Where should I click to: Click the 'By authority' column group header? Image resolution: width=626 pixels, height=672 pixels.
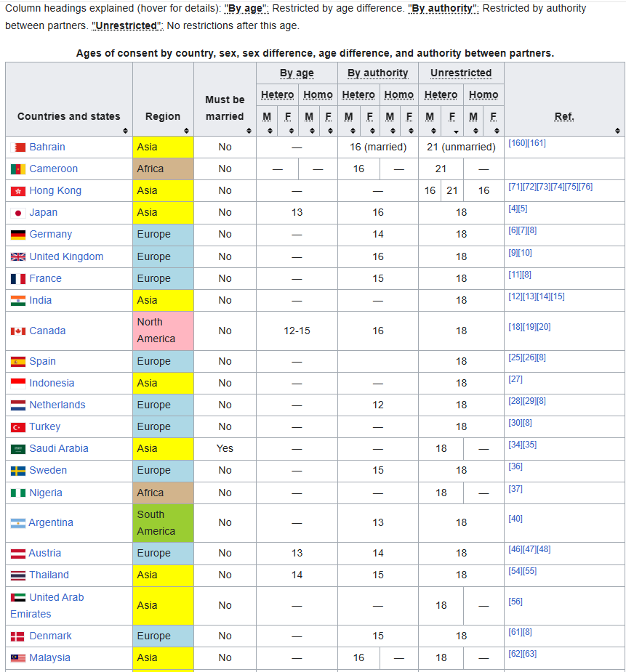(377, 73)
